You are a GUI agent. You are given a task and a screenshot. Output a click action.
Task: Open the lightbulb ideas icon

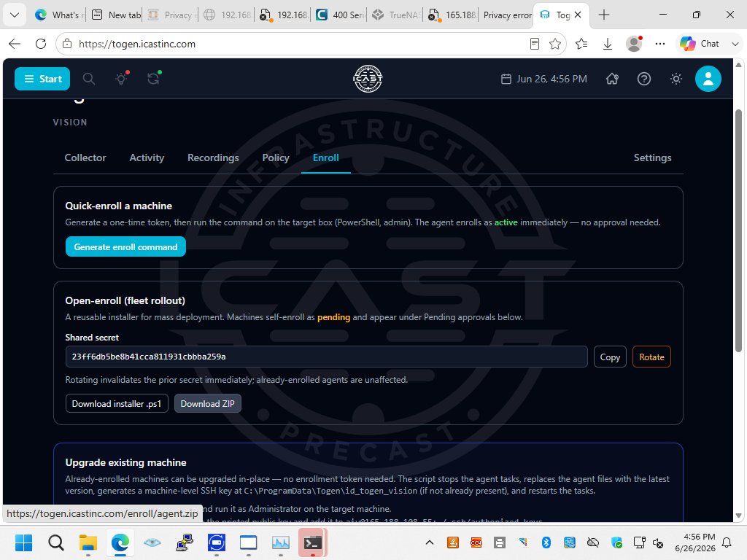[122, 79]
